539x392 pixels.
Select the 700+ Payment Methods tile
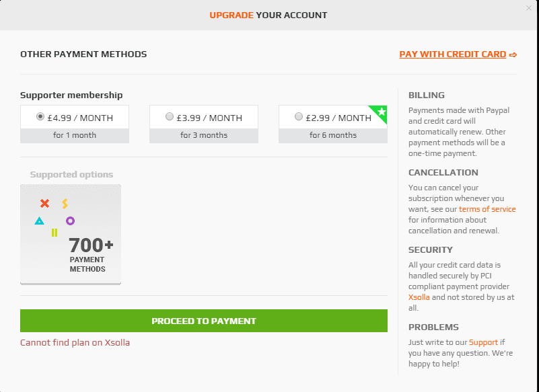pyautogui.click(x=71, y=235)
